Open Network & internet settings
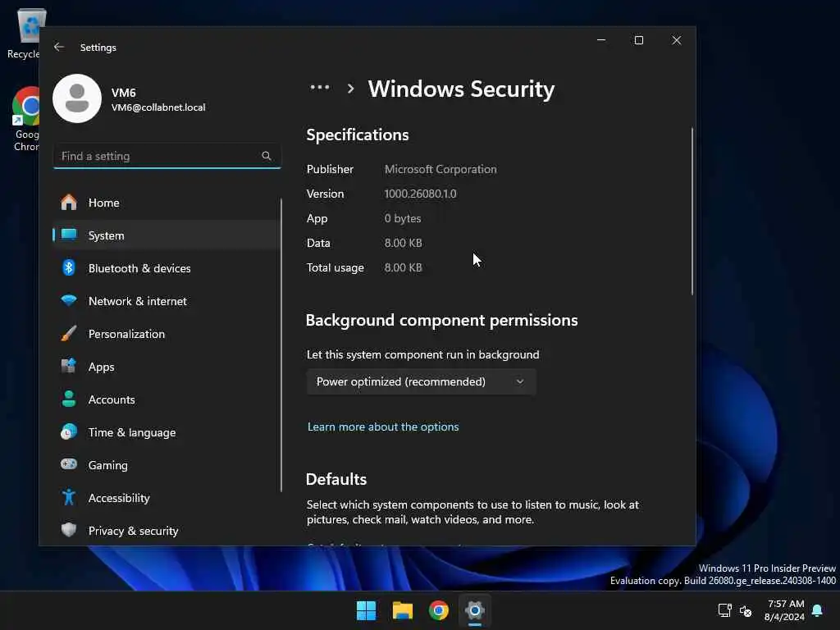 tap(167, 300)
